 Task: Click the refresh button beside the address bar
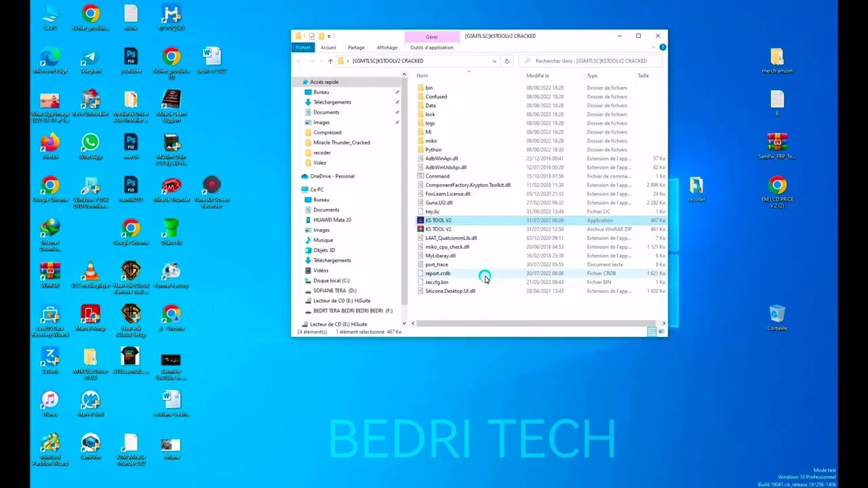(507, 61)
